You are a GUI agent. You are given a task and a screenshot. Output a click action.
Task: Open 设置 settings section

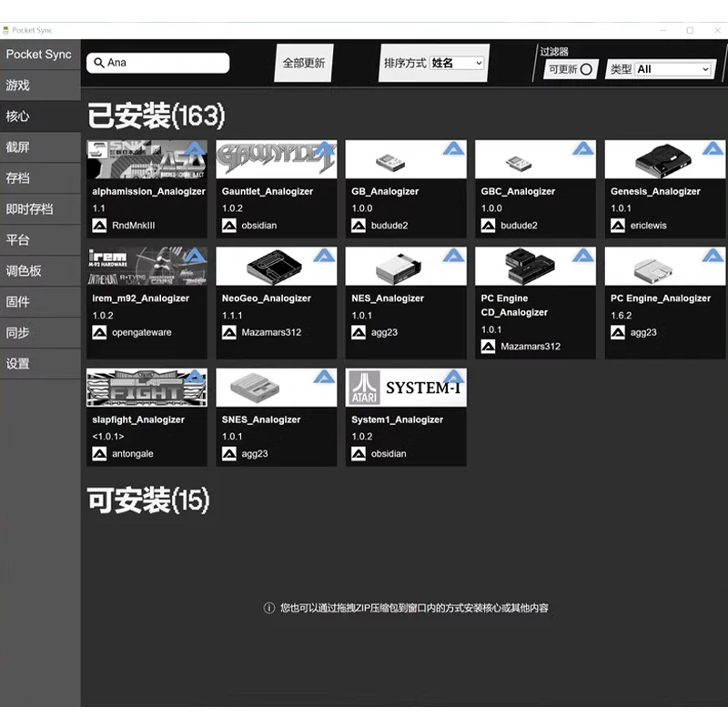pos(40,363)
